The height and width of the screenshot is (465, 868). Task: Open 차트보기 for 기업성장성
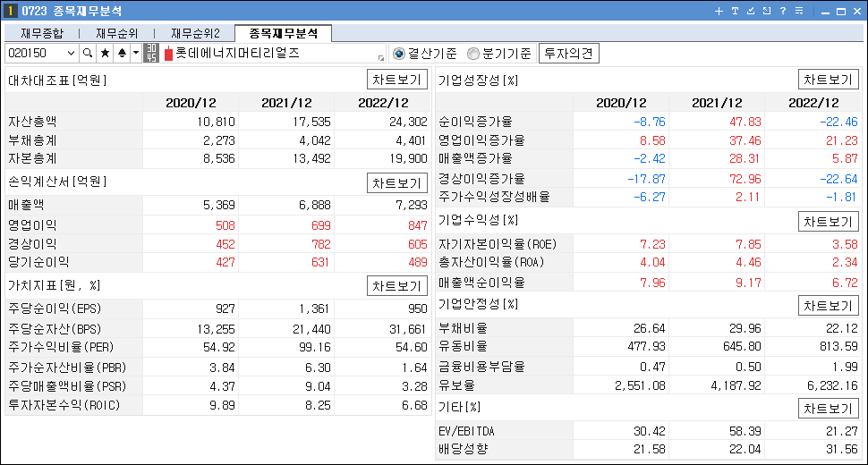828,80
